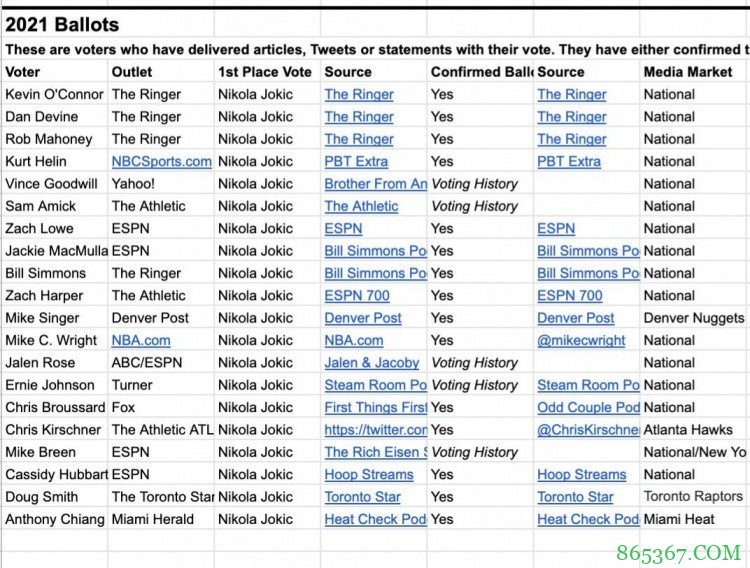Click the Media Market header cell
The width and height of the screenshot is (750, 568).
(x=688, y=72)
